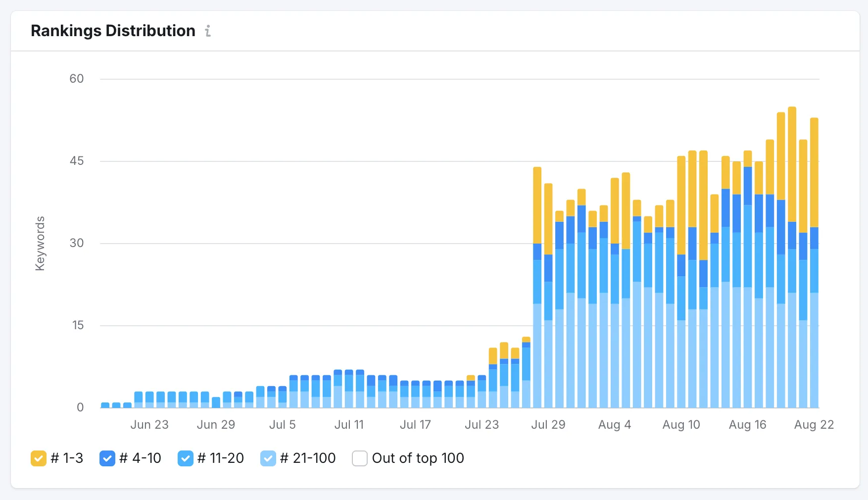Click the Keywords y-axis label

click(x=40, y=244)
